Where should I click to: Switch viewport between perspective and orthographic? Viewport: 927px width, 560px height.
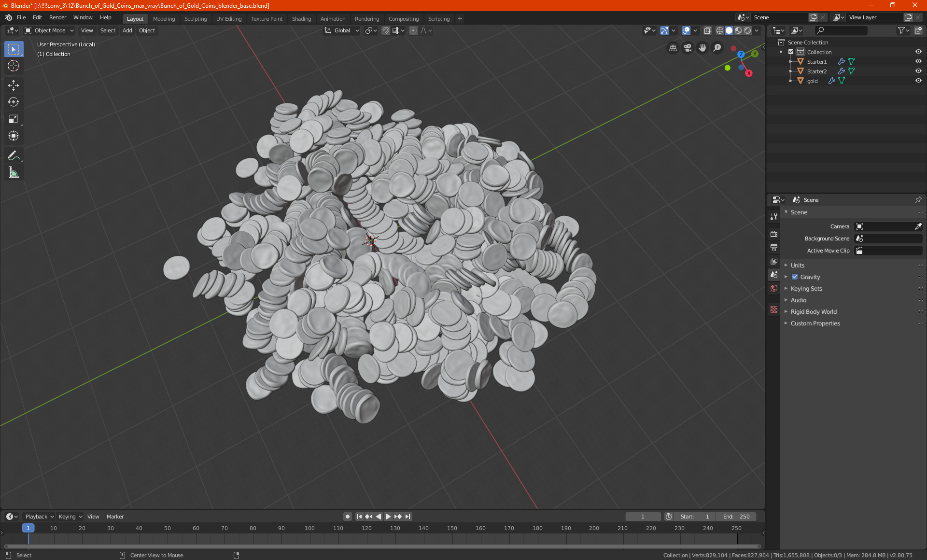(673, 48)
